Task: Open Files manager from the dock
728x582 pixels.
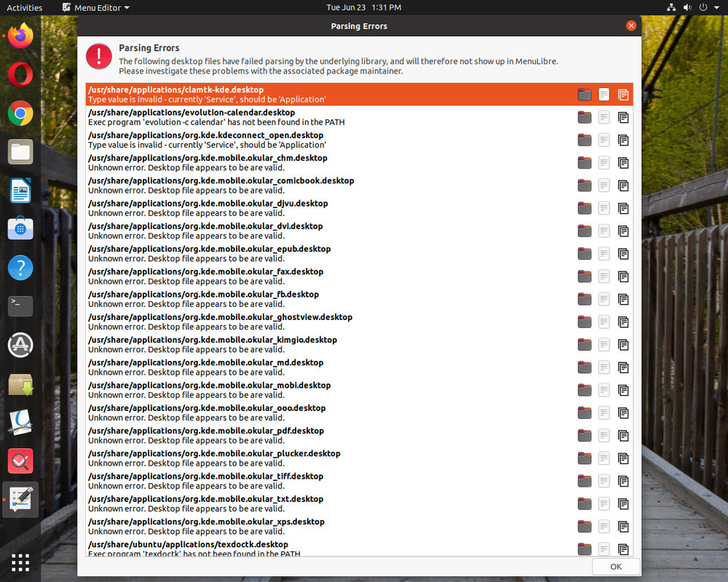Action: [x=20, y=152]
